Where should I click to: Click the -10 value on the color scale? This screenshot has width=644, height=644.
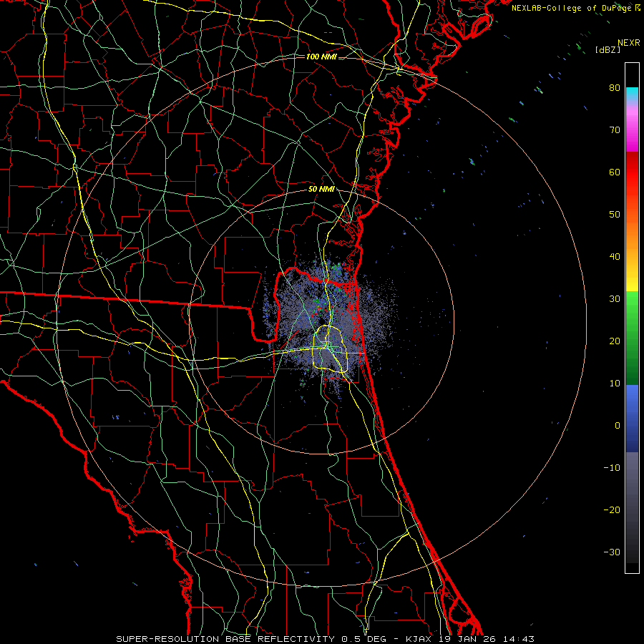click(612, 468)
